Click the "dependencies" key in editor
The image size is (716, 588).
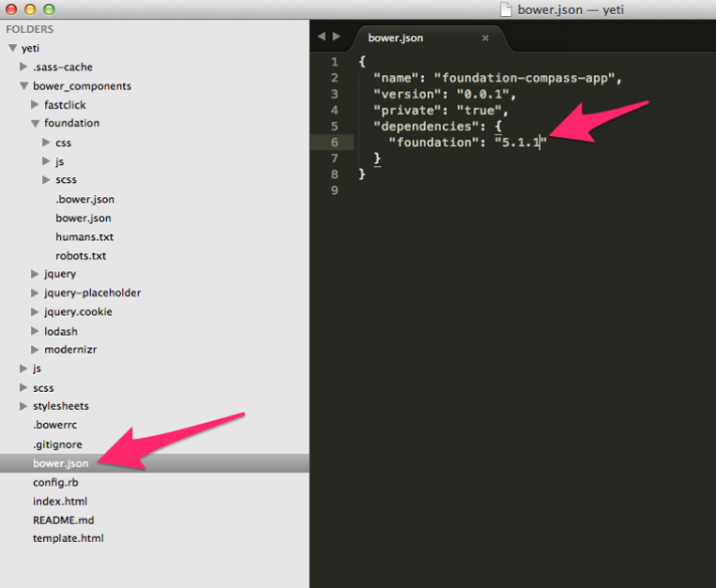coord(426,126)
